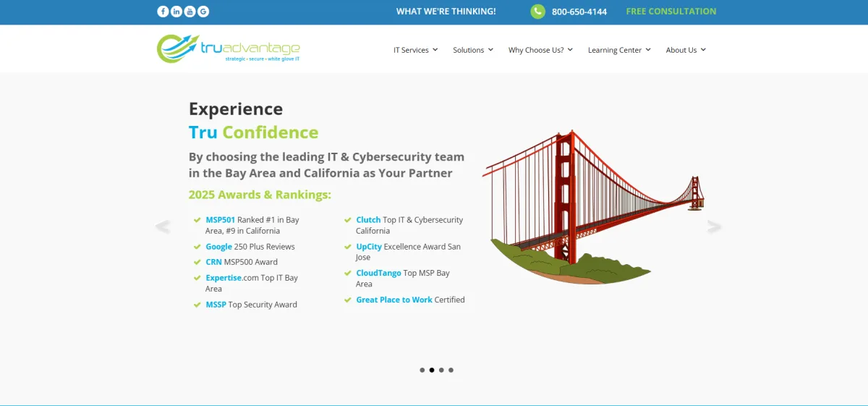Click the Golden Gate Bridge illustration

point(593,208)
